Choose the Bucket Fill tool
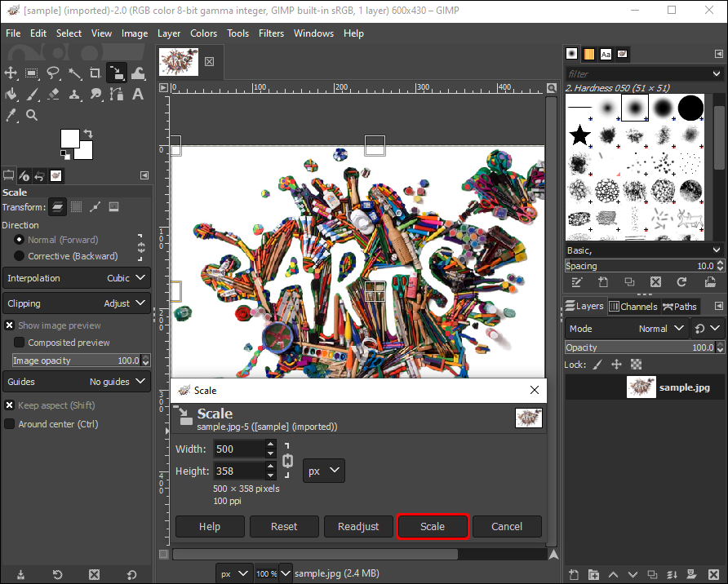Viewport: 728px width, 584px height. (x=11, y=95)
